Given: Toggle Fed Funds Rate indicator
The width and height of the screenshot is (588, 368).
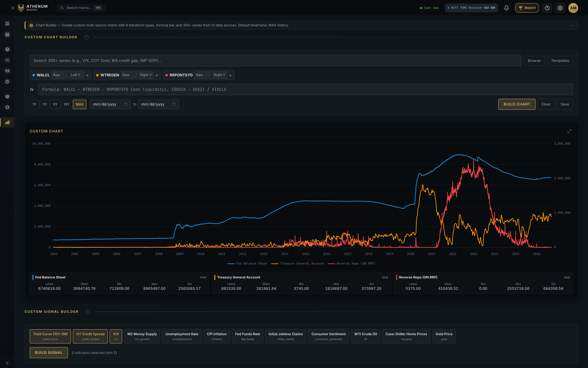Looking at the screenshot, I should click(x=248, y=336).
